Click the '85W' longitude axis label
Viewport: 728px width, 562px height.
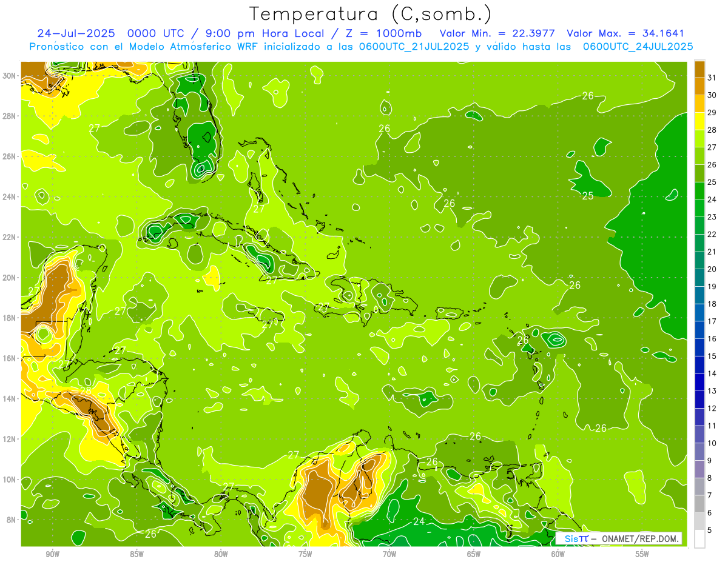click(x=136, y=554)
